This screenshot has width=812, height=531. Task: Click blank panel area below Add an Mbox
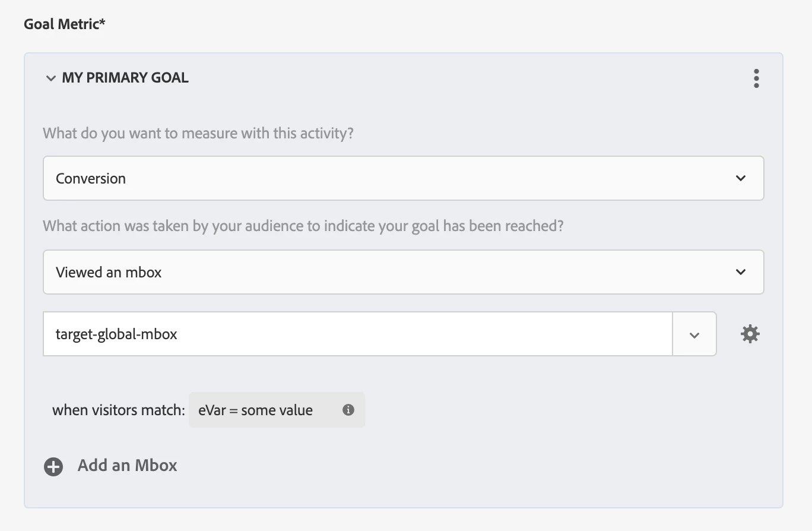(402, 492)
